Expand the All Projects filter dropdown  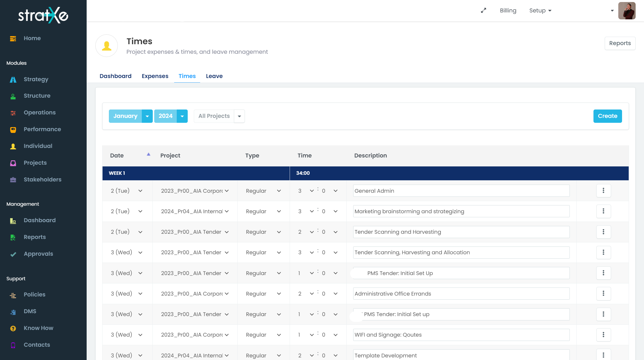point(239,116)
